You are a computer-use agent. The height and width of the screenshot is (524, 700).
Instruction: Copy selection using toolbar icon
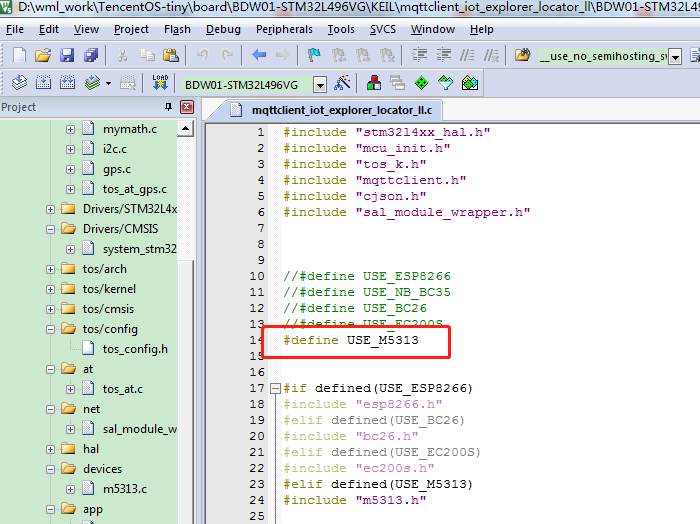pyautogui.click(x=147, y=55)
